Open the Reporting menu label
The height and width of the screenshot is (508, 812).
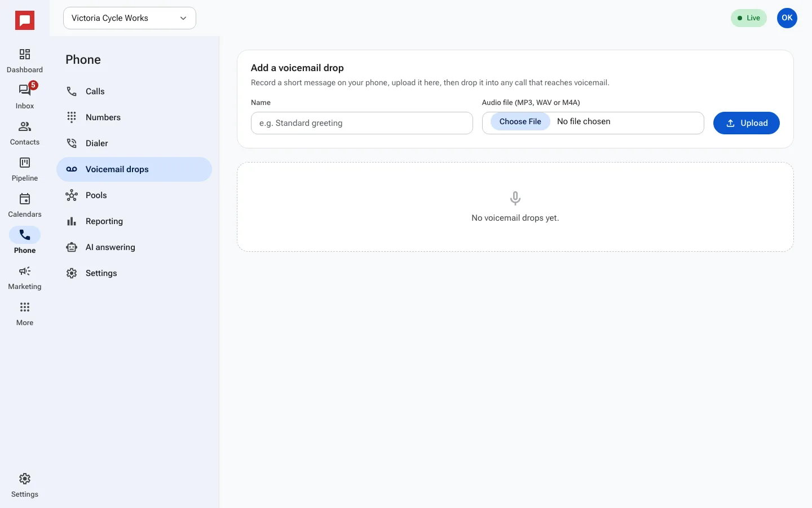104,221
